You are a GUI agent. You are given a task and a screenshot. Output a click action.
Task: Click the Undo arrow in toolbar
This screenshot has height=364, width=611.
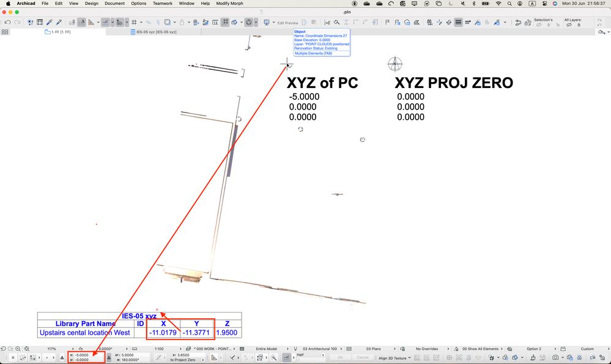pos(7,23)
